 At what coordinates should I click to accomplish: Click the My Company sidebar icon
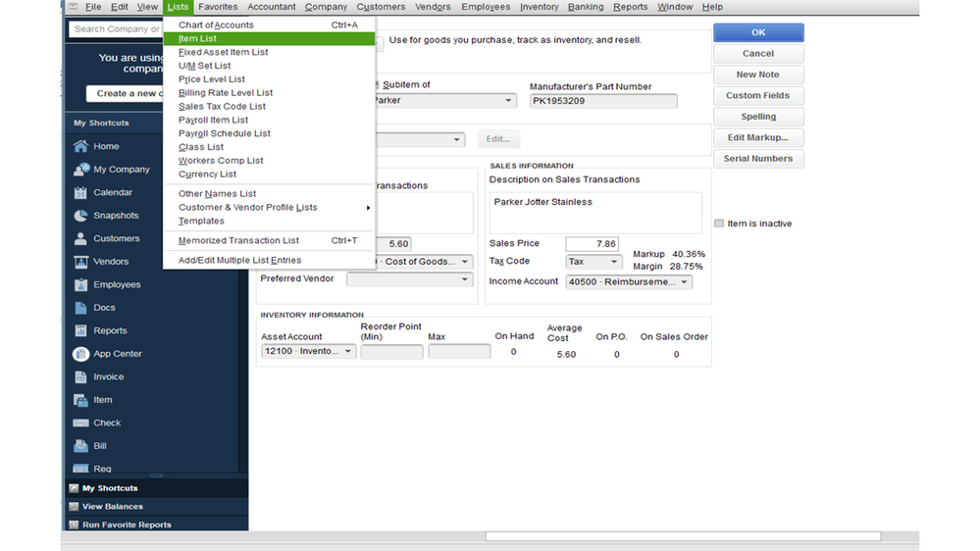80,170
